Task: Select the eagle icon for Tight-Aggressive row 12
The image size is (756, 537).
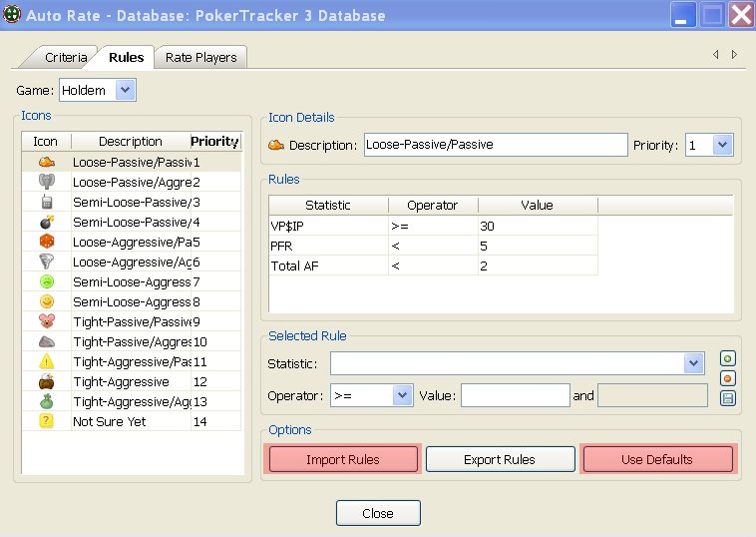Action: tap(47, 381)
